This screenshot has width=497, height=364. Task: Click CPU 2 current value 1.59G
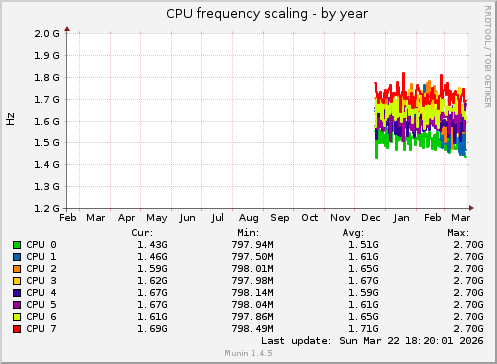(152, 269)
